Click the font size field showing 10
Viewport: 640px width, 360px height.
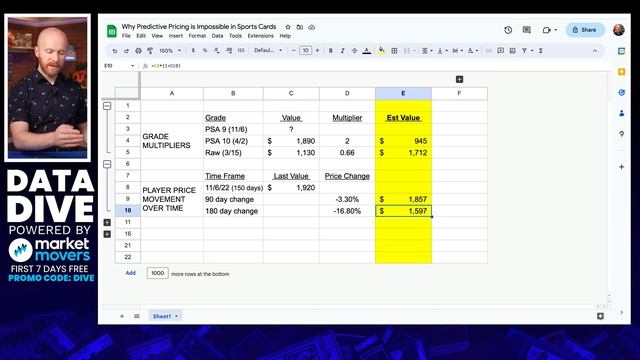[x=305, y=51]
